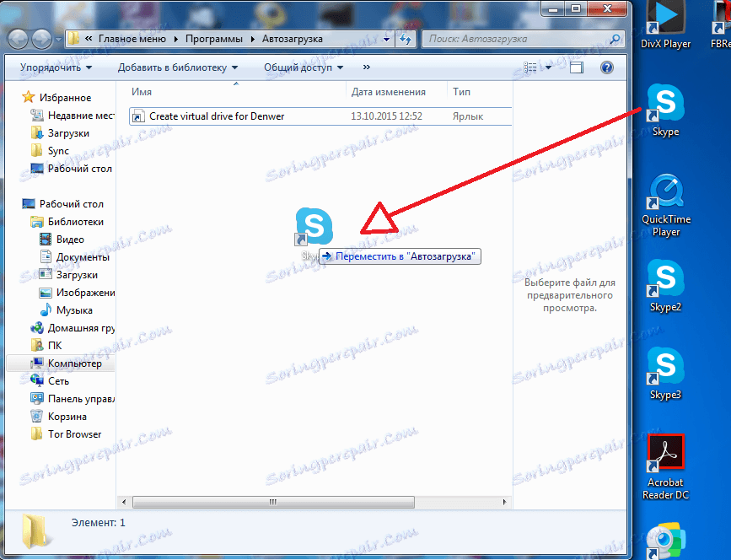
Task: Open address bar history dropdown
Action: click(386, 39)
